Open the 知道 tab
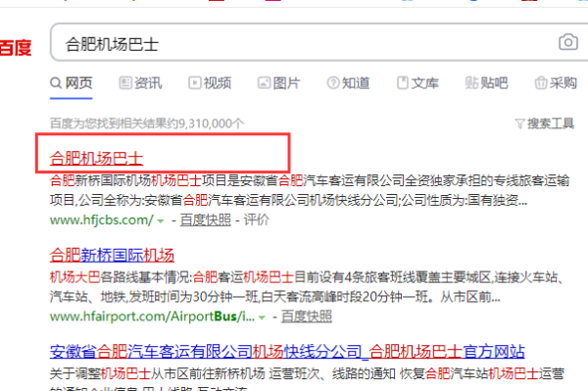Screen dimensions: 588x391 (x=348, y=83)
